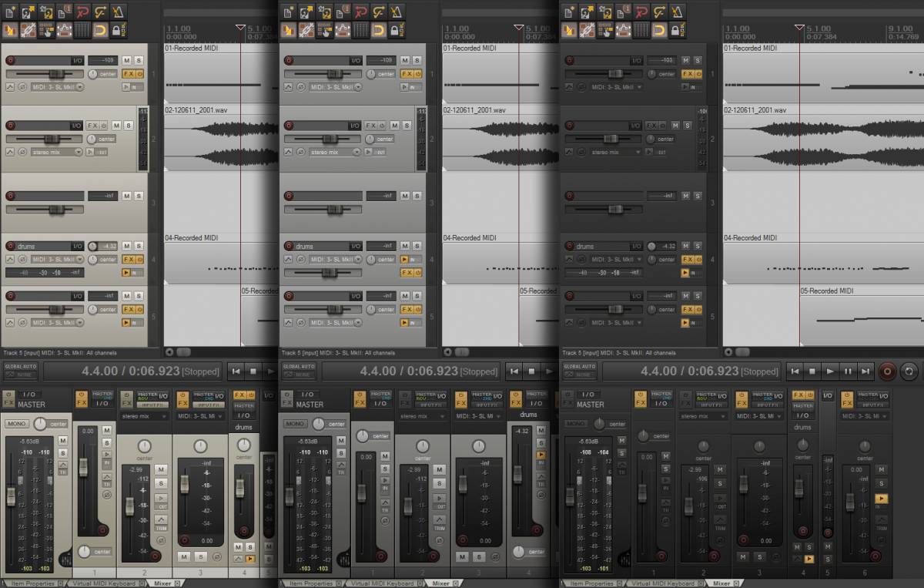The height and width of the screenshot is (588, 924).
Task: Open the stereo mix dropdown in the dark track panel
Action: point(616,153)
